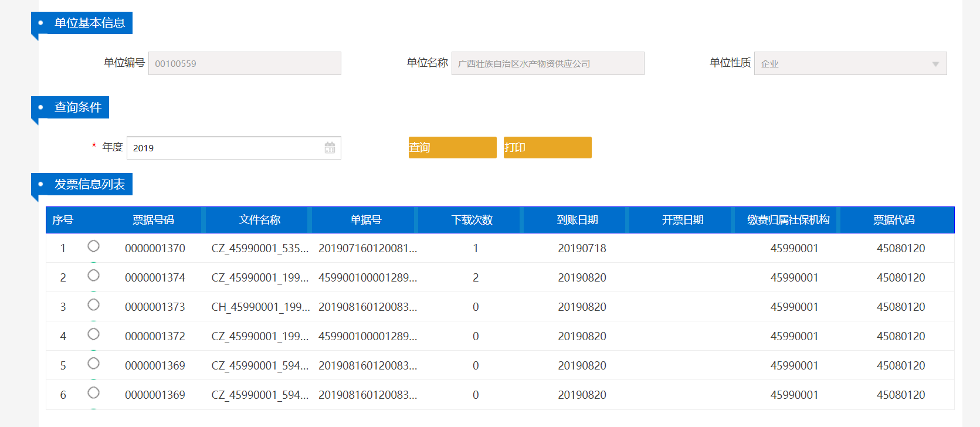Screen dimensions: 980x427
Task: Select radio button for invoice 0000001372
Action: (x=93, y=334)
